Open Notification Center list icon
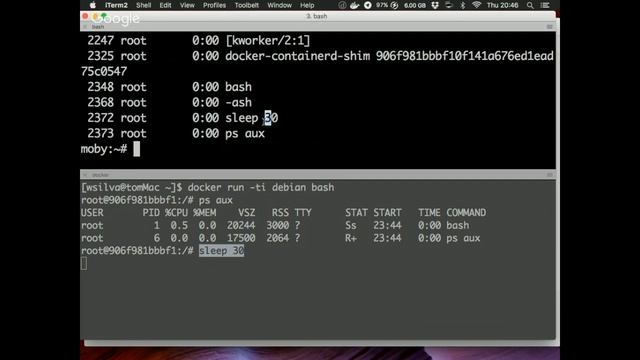The width and height of the screenshot is (640, 360). [x=545, y=5]
